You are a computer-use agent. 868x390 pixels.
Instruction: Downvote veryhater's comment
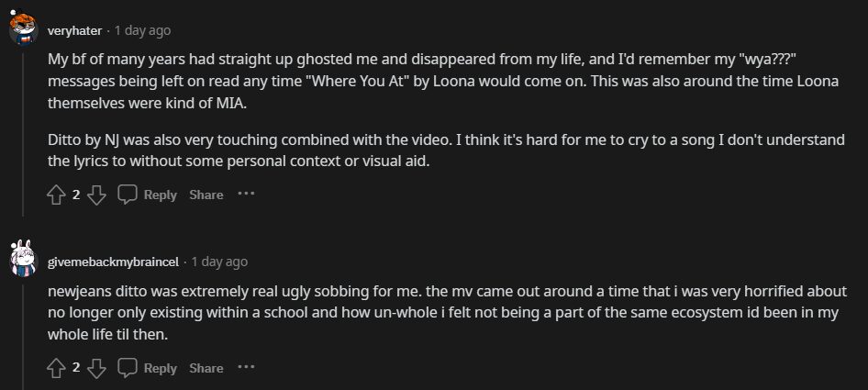[99, 195]
